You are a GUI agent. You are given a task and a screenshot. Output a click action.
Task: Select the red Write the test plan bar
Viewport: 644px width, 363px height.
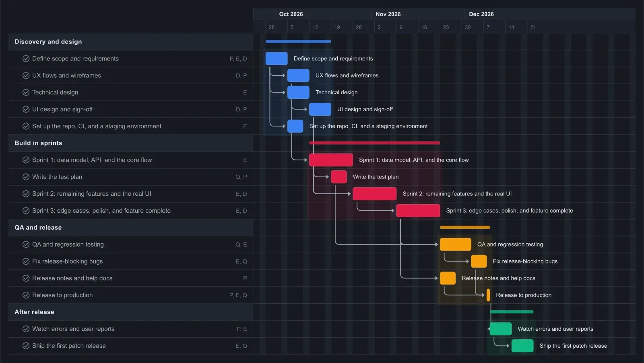(339, 177)
